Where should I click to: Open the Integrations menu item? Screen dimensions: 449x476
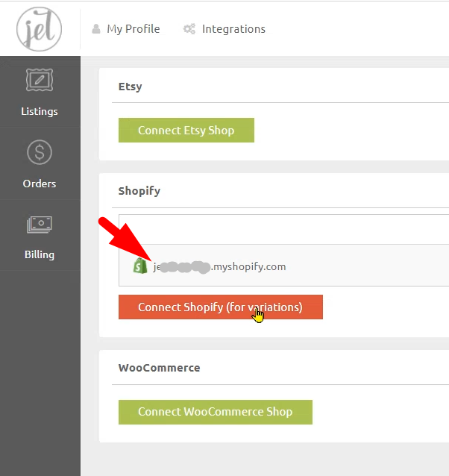[233, 29]
